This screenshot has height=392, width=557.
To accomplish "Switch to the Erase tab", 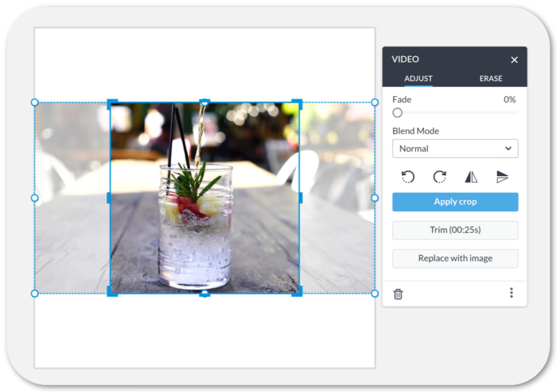I will click(491, 78).
